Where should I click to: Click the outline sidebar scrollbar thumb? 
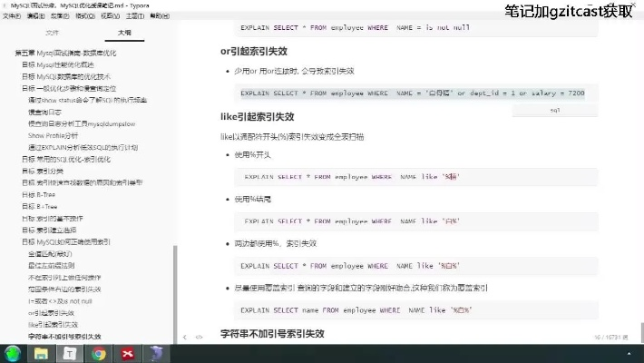[175, 294]
